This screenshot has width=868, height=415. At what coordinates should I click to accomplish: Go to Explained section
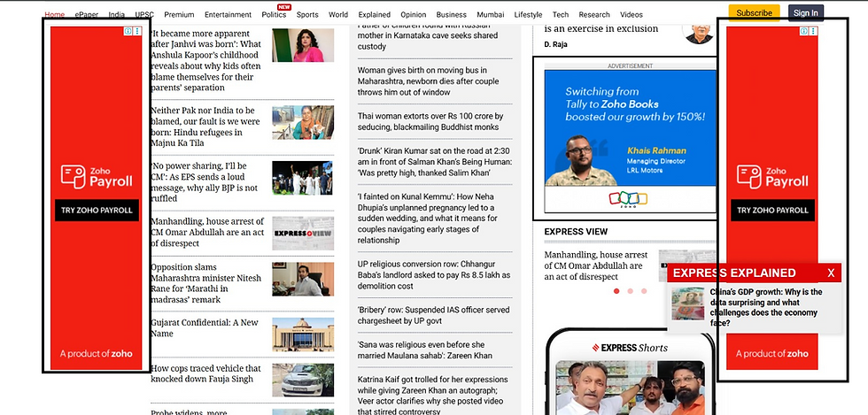point(374,14)
